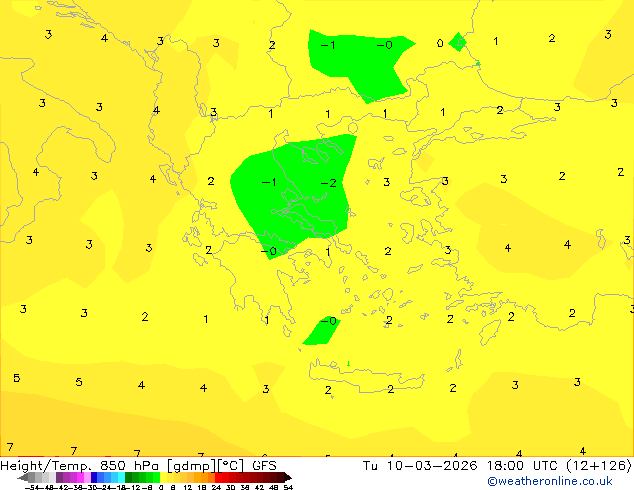634x490 pixels.
Task: Pick the bright yellow swatch in the colour scale
Action: pos(163,477)
